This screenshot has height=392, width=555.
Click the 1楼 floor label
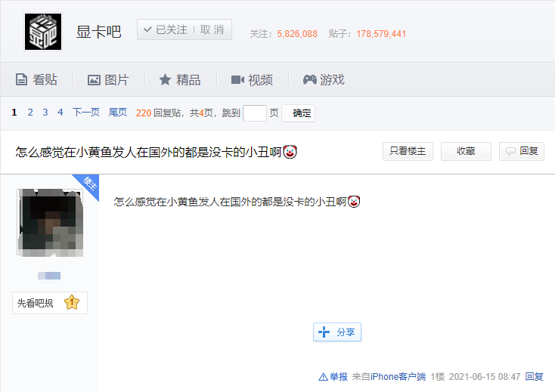click(438, 377)
